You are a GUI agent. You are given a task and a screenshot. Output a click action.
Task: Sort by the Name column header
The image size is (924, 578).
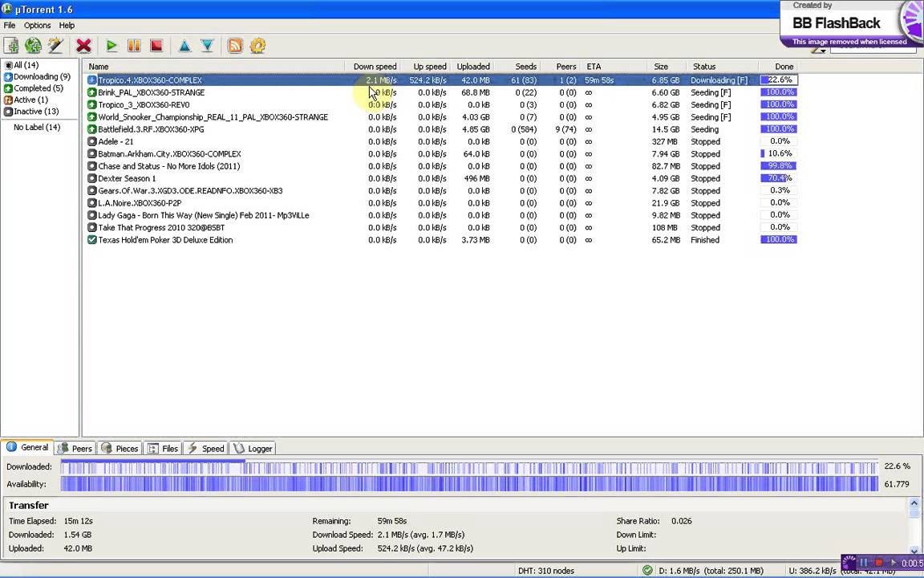[213, 67]
